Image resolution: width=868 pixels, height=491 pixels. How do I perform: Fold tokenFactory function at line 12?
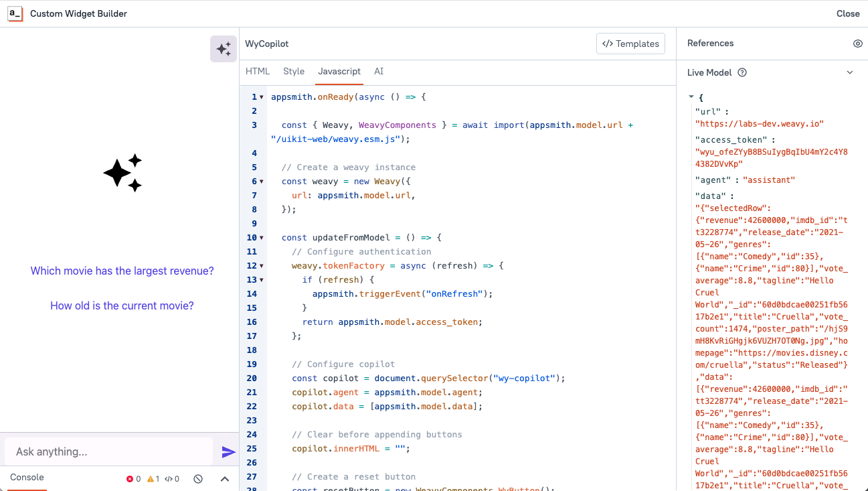pyautogui.click(x=262, y=266)
